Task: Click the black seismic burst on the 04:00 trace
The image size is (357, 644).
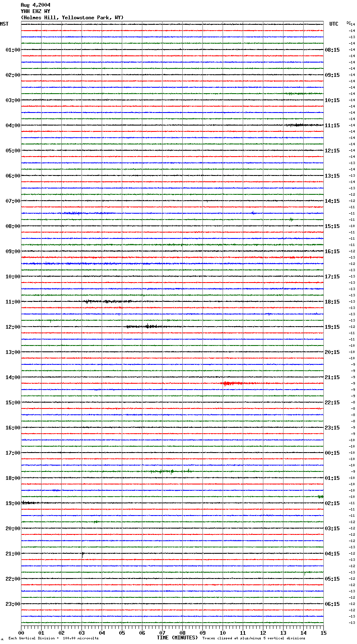Action: click(303, 125)
